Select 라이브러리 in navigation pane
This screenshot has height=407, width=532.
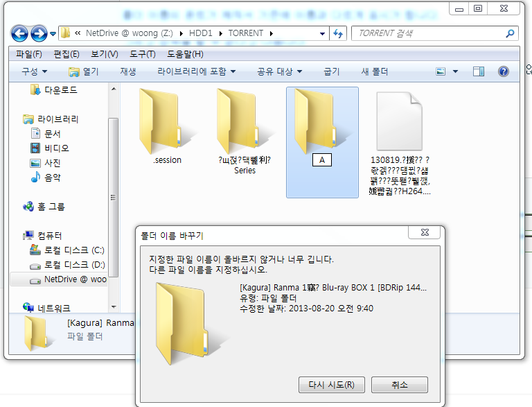(x=51, y=119)
